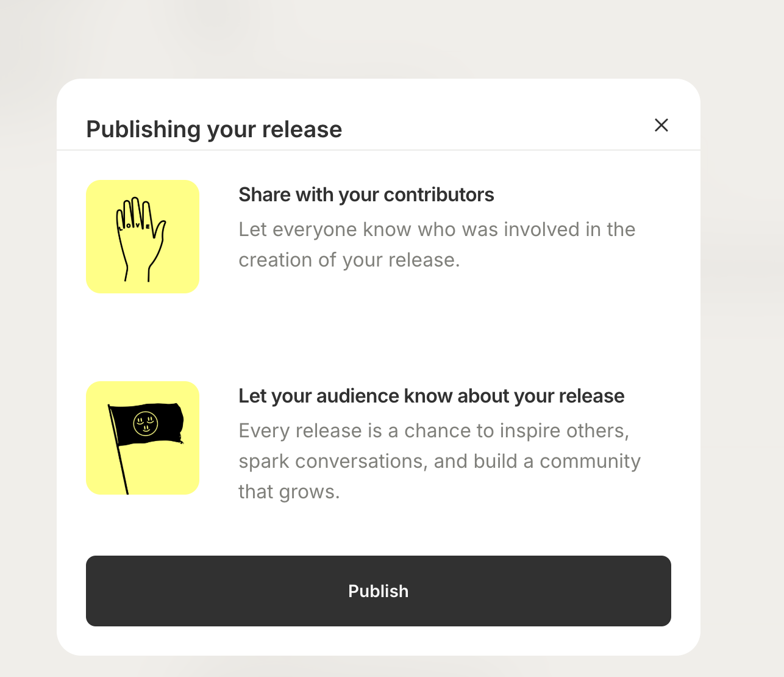The height and width of the screenshot is (677, 784).
Task: Select the "Share with your contributors" heading
Action: coord(366,195)
